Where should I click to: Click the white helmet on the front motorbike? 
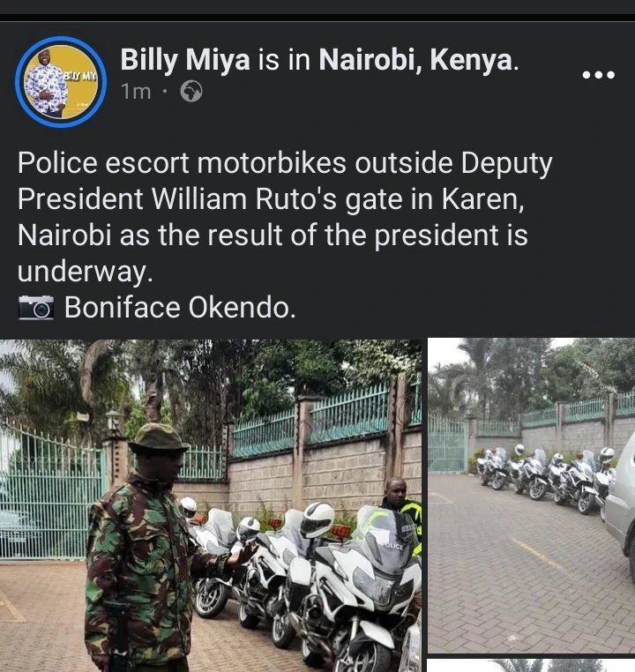[317, 519]
